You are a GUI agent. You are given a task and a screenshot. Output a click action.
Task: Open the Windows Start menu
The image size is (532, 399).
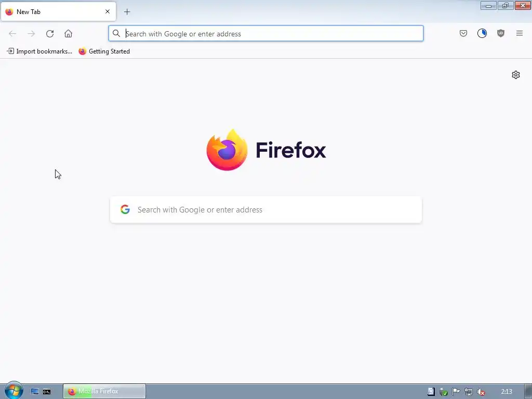coord(14,391)
